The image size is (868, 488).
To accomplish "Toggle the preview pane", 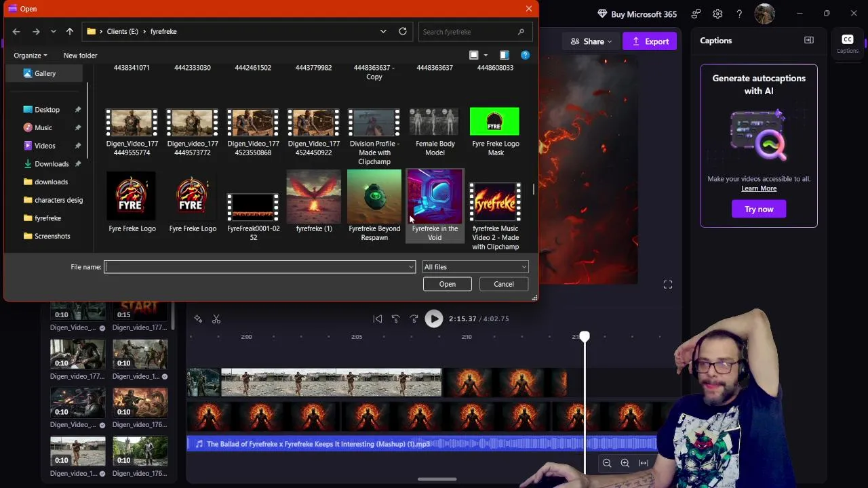I will (504, 55).
